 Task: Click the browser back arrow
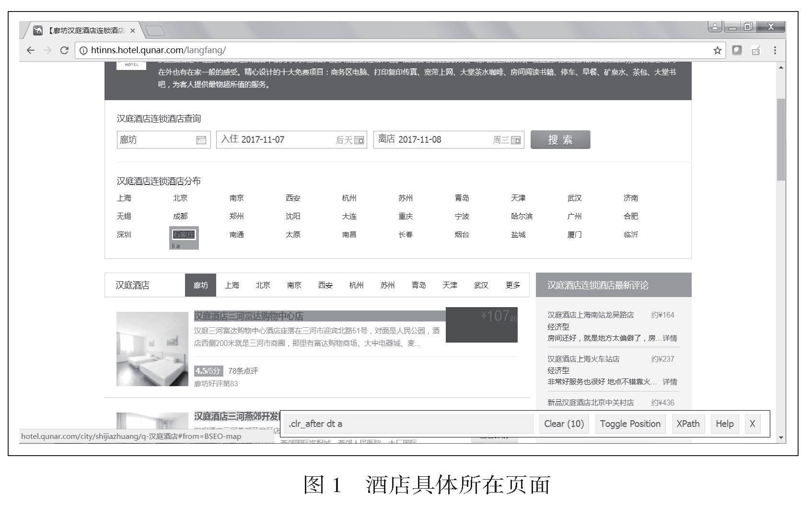point(31,50)
